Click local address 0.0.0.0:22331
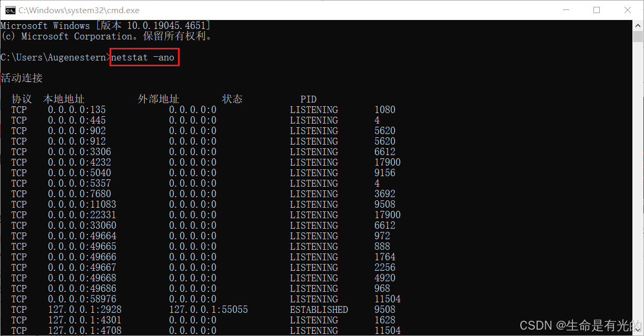Image resolution: width=644 pixels, height=336 pixels. (82, 215)
